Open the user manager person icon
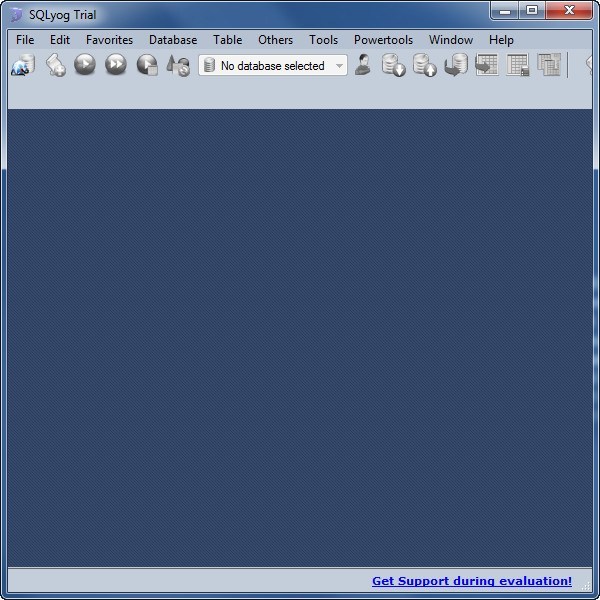600x600 pixels. coord(362,64)
